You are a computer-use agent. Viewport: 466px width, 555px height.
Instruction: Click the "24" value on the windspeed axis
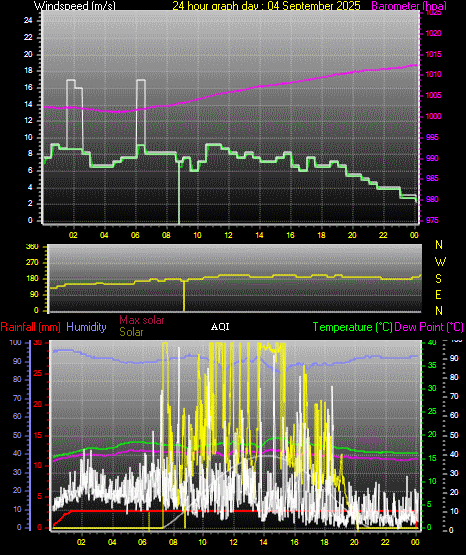point(28,21)
